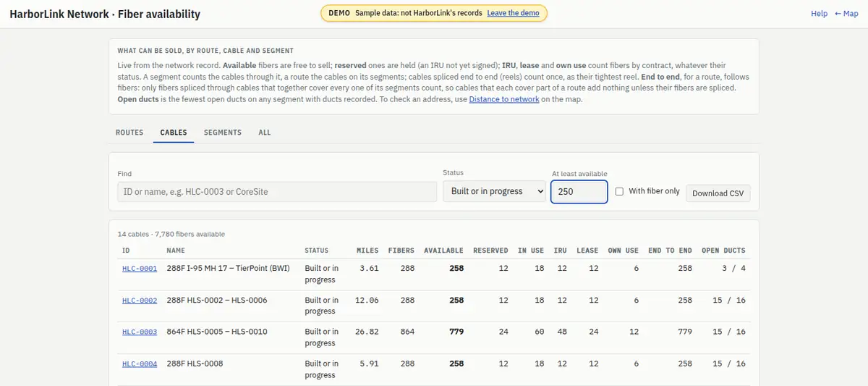This screenshot has height=386, width=868.
Task: Click the Miles column header
Action: click(367, 251)
